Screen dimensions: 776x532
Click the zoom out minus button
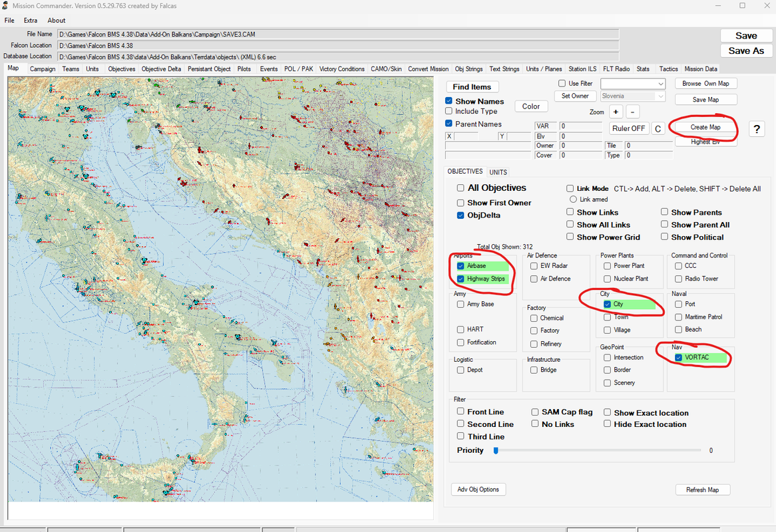[x=632, y=112]
